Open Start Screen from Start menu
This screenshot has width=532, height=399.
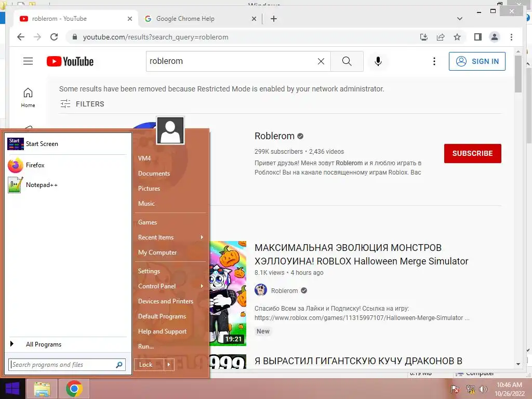point(67,144)
